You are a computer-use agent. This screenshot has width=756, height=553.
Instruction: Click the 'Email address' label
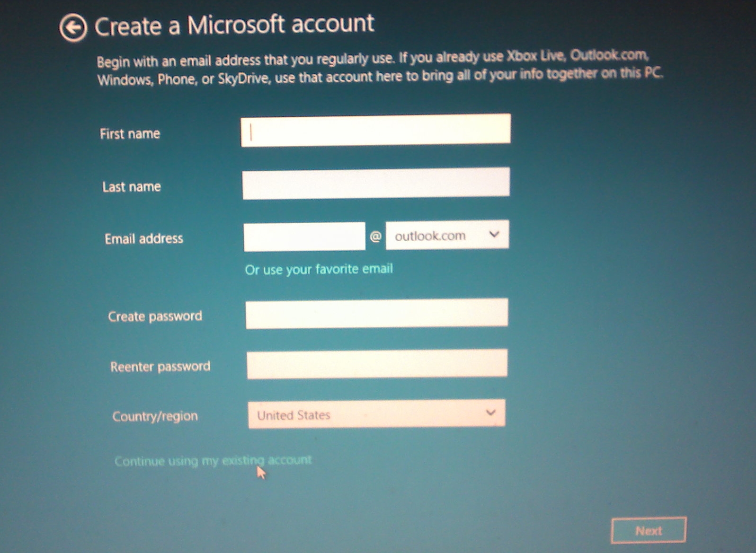pyautogui.click(x=144, y=238)
